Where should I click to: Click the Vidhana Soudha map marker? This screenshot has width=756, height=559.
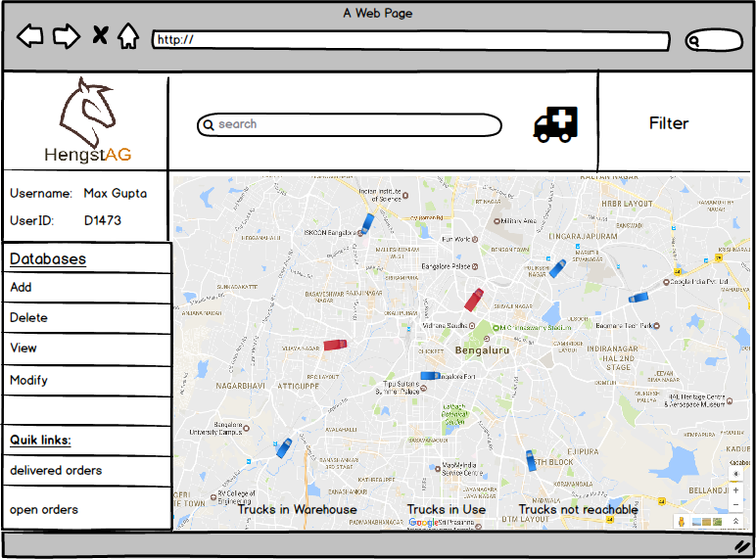click(472, 326)
